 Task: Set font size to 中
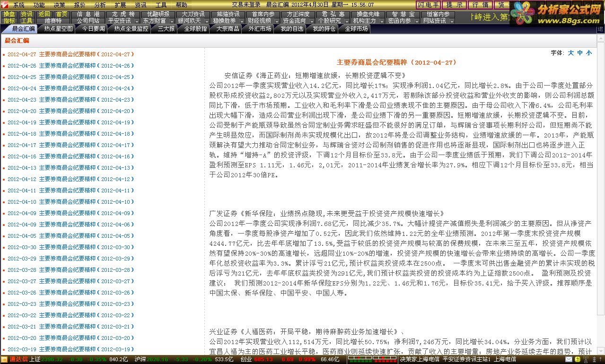point(580,53)
